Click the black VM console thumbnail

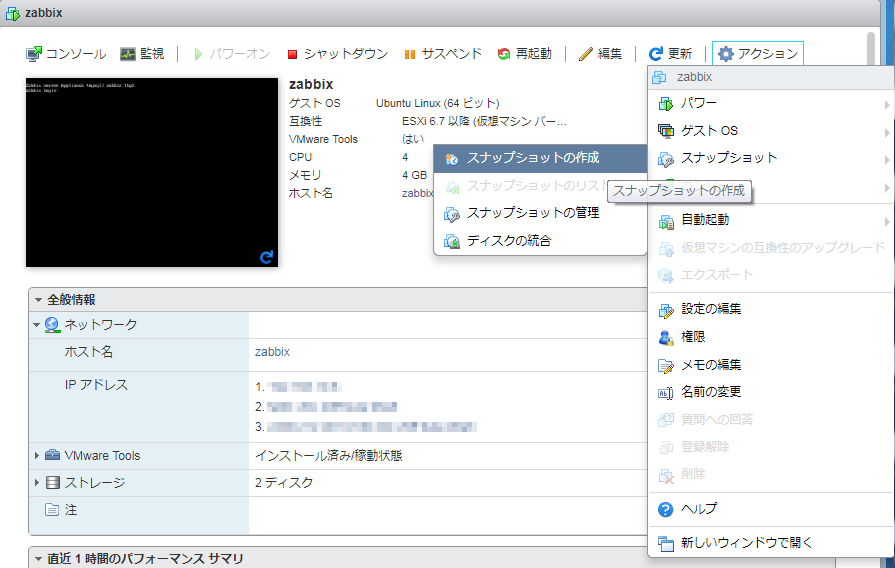(152, 170)
